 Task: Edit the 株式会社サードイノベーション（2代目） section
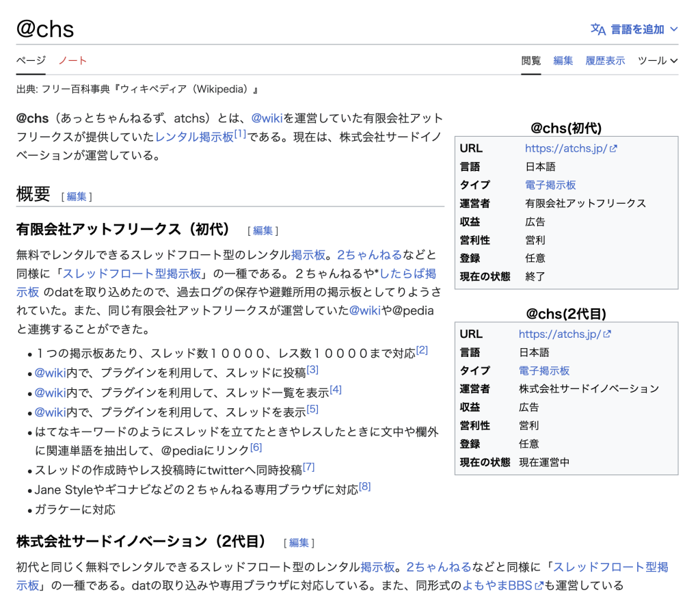(299, 543)
